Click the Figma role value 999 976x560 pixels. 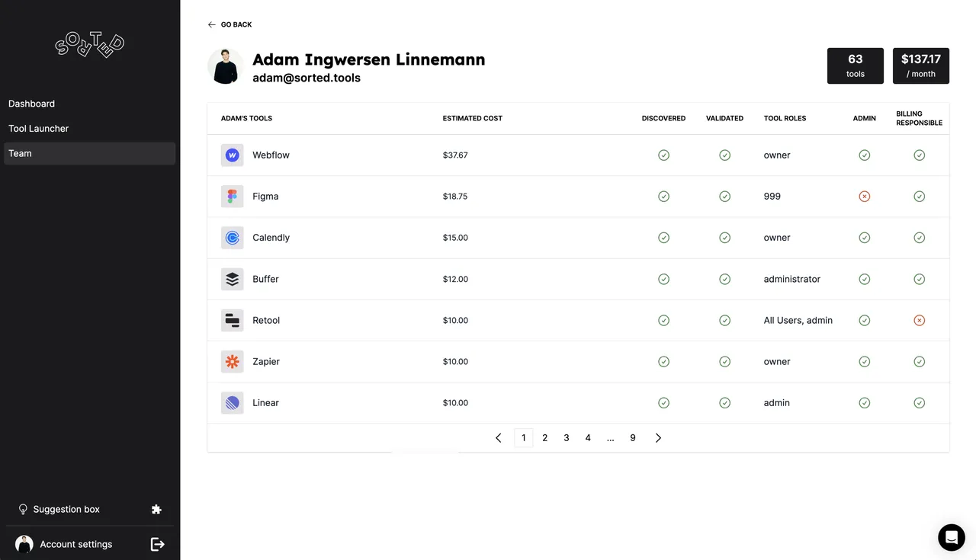pos(772,197)
